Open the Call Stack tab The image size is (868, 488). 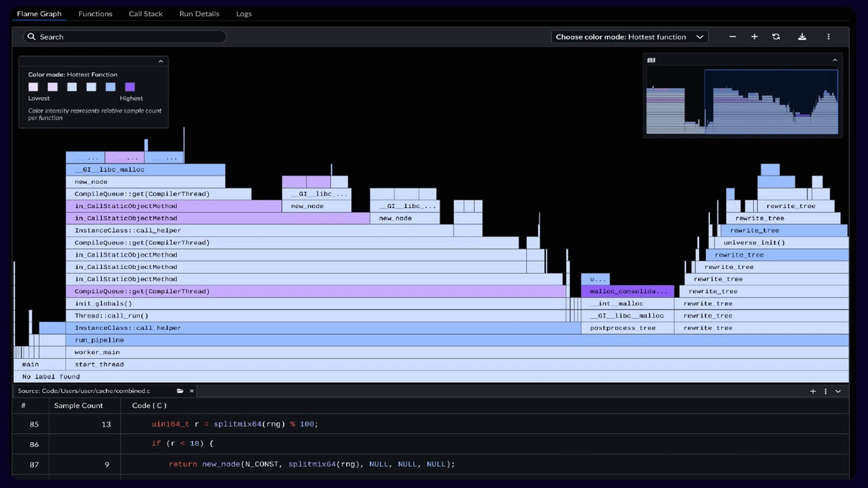pos(145,14)
